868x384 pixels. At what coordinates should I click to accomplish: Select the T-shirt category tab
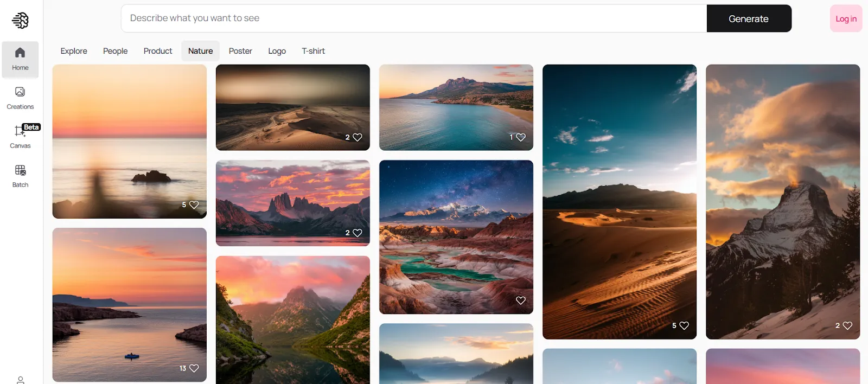coord(314,51)
